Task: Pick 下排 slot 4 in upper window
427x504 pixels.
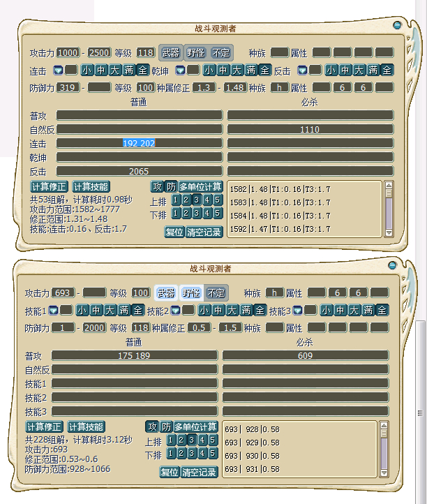Action: point(207,213)
